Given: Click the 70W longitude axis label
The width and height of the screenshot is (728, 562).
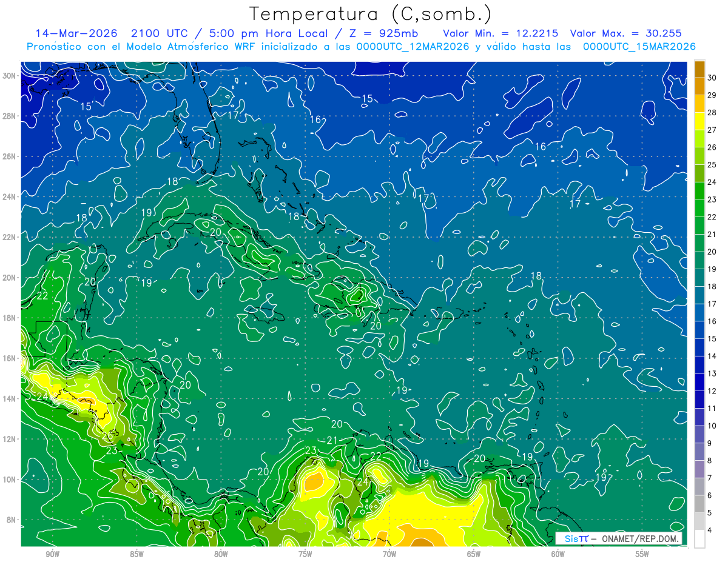Looking at the screenshot, I should point(389,554).
